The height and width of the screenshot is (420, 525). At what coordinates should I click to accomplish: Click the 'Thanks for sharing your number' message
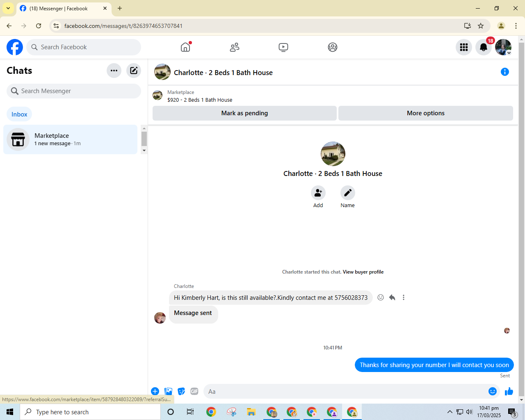(x=434, y=365)
